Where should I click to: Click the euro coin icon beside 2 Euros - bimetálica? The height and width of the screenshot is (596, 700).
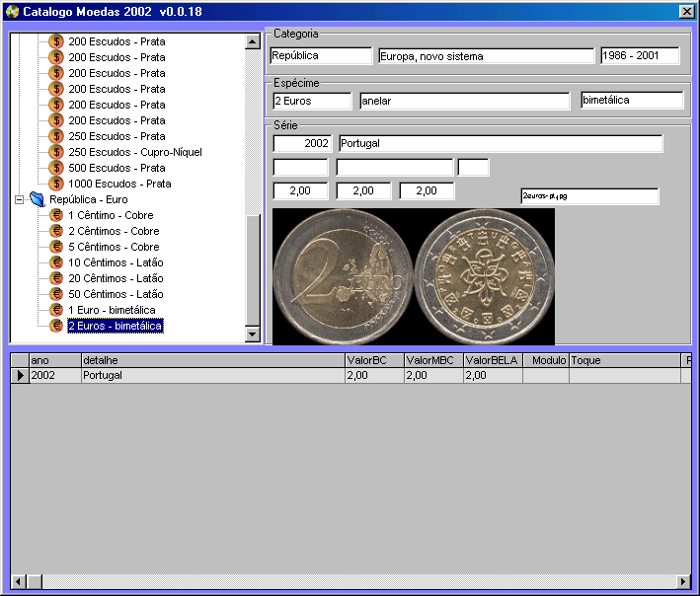pyautogui.click(x=56, y=326)
